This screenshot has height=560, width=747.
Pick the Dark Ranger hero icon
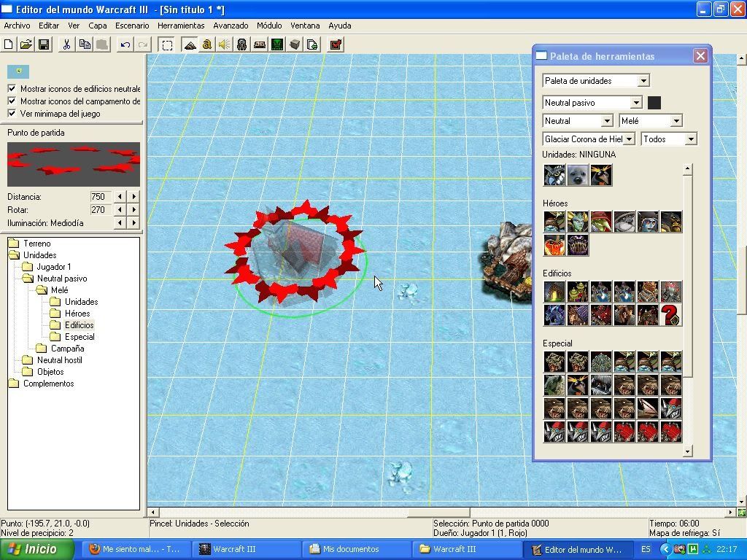tap(648, 222)
